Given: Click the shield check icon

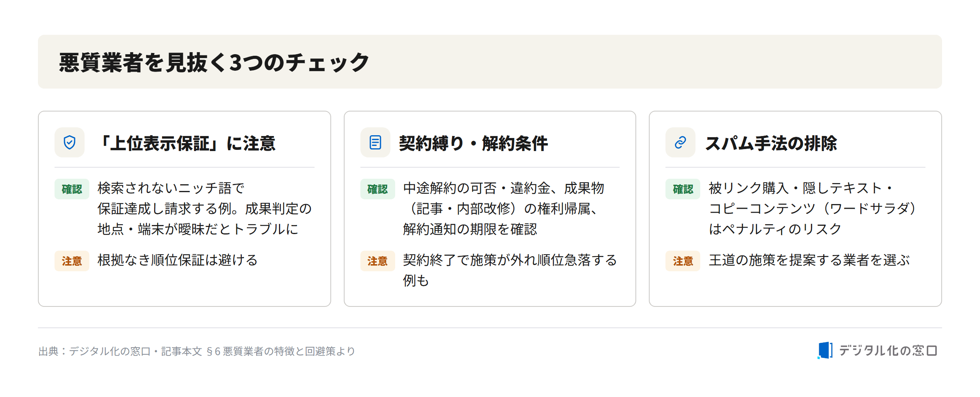Looking at the screenshot, I should (x=70, y=142).
